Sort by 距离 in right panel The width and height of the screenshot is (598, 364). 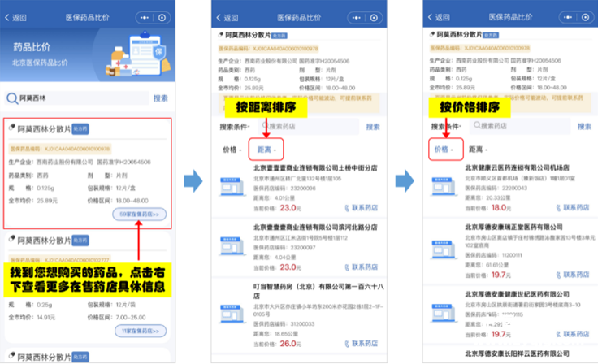pos(478,149)
